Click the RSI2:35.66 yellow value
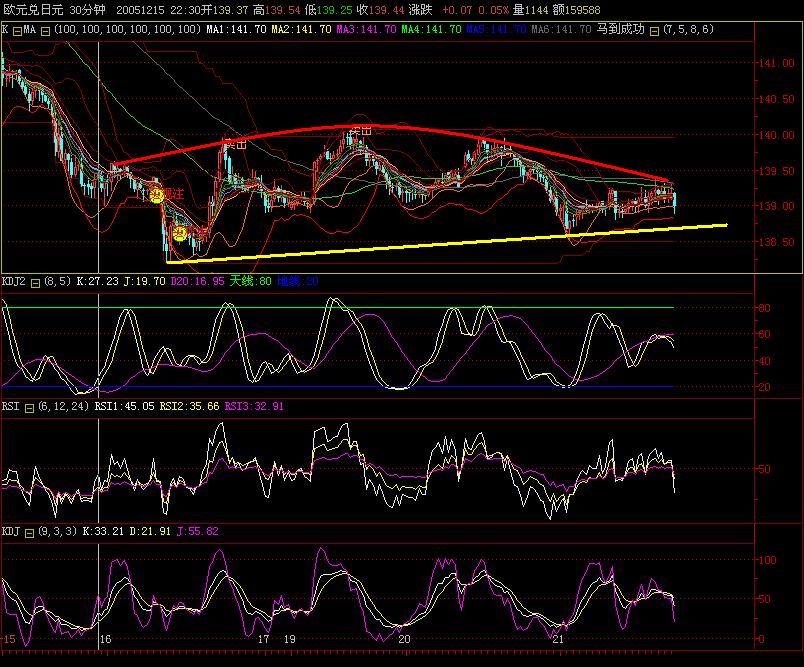 click(189, 407)
